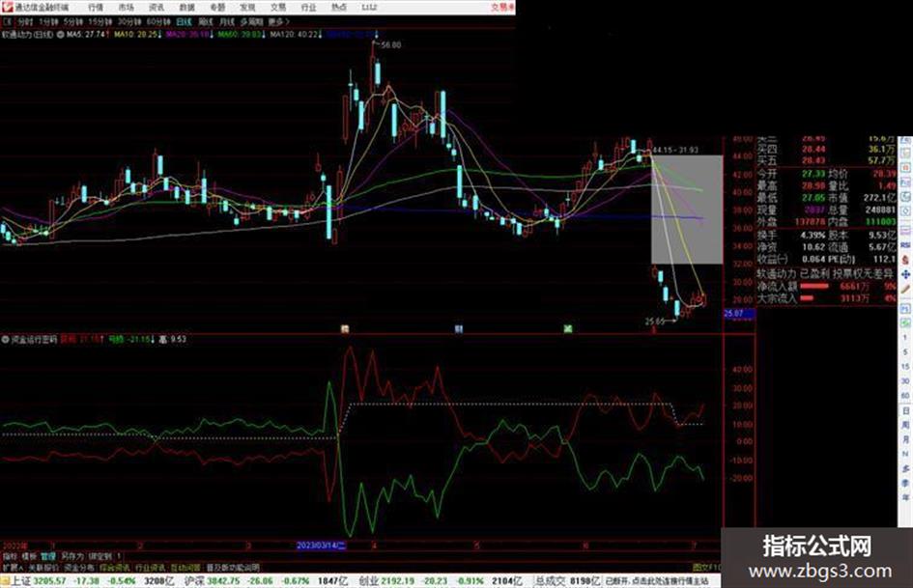Screen dimensions: 913x588
Task: Click the 日 day shortcut in the right toolbar
Action: [x=906, y=410]
